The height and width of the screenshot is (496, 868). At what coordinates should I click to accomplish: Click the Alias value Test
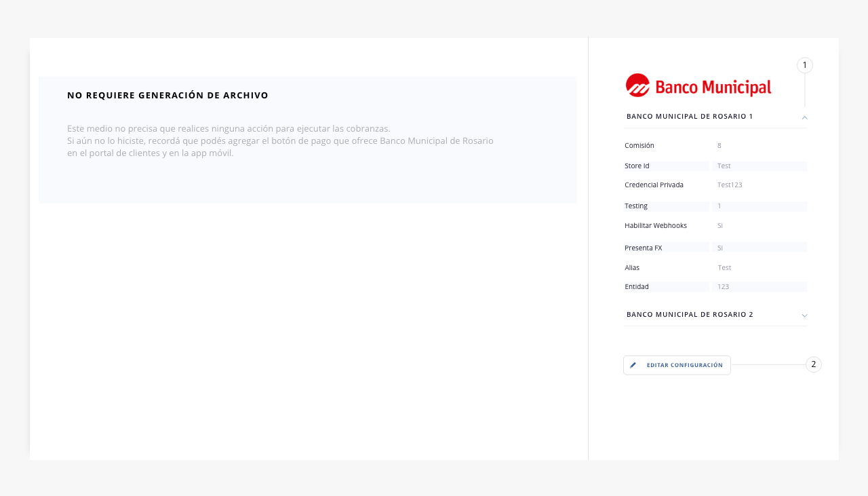click(724, 268)
